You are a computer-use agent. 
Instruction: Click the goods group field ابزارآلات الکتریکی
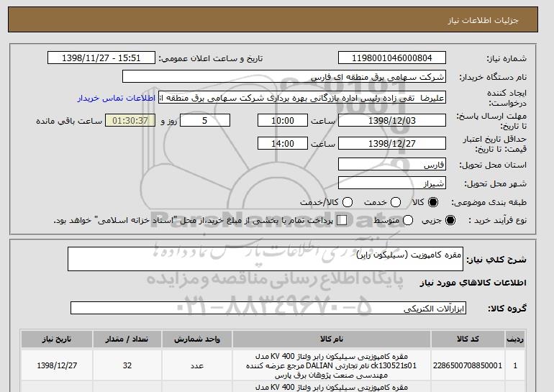click(268, 308)
